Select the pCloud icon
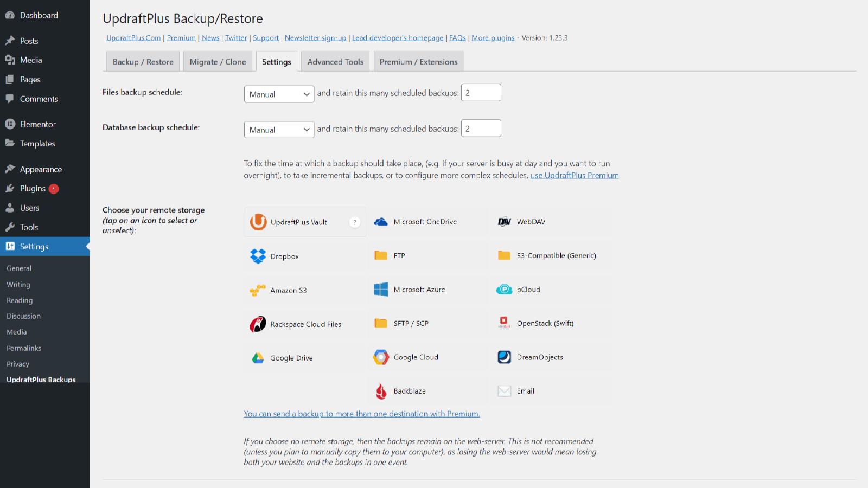Viewport: 868px width, 488px height. [505, 290]
